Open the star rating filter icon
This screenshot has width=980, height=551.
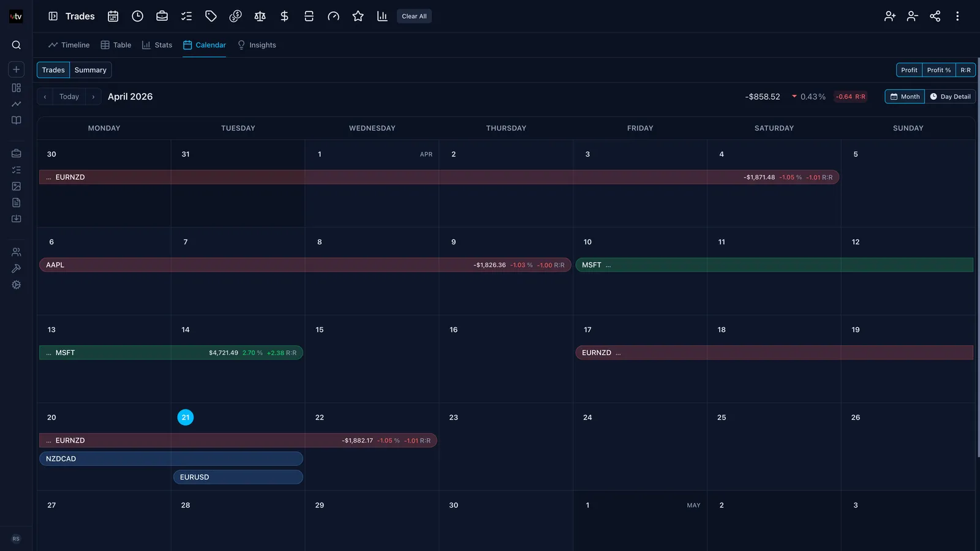pyautogui.click(x=358, y=17)
